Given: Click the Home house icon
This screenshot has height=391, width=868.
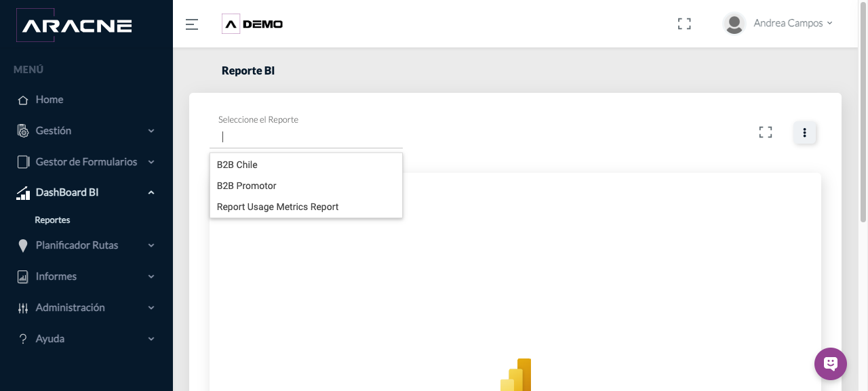Looking at the screenshot, I should click(x=23, y=100).
